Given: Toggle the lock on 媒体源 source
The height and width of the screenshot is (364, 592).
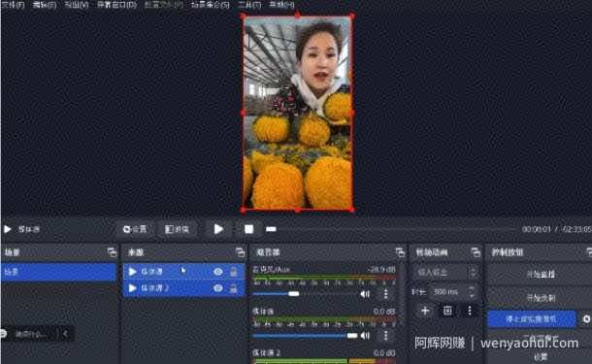Looking at the screenshot, I should (x=234, y=272).
